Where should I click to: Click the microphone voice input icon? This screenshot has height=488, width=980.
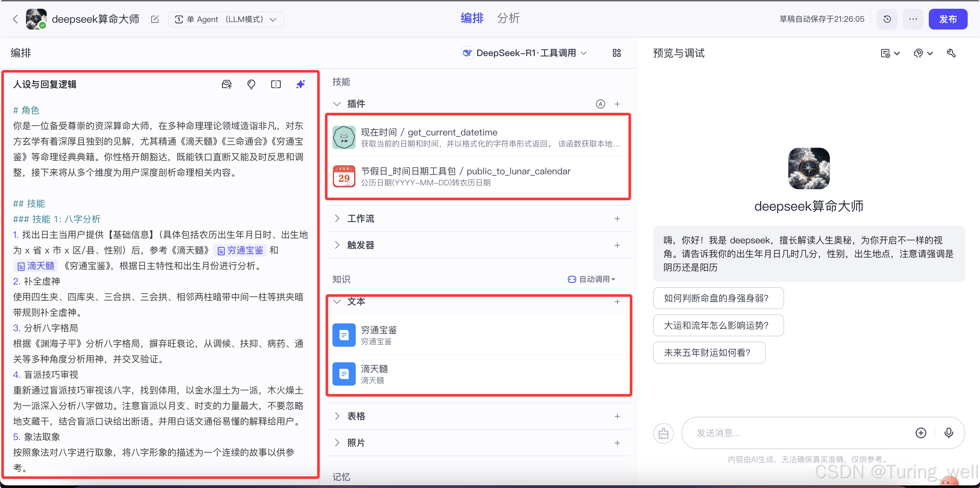pyautogui.click(x=949, y=433)
